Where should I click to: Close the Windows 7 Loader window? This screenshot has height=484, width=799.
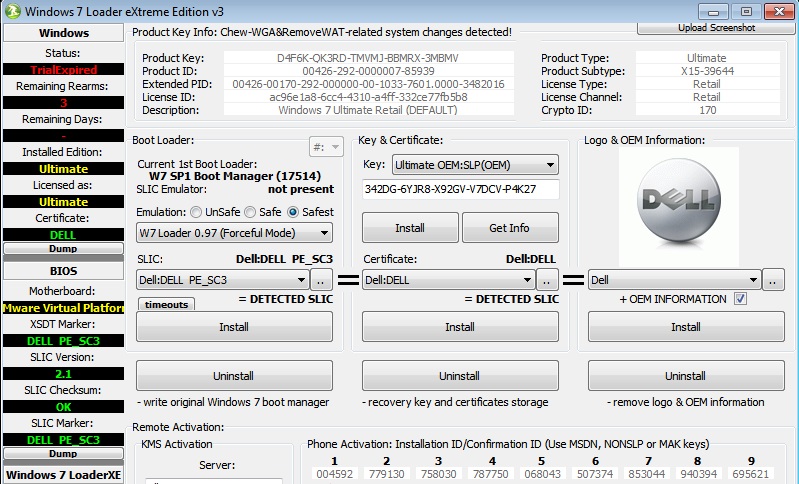tap(779, 12)
